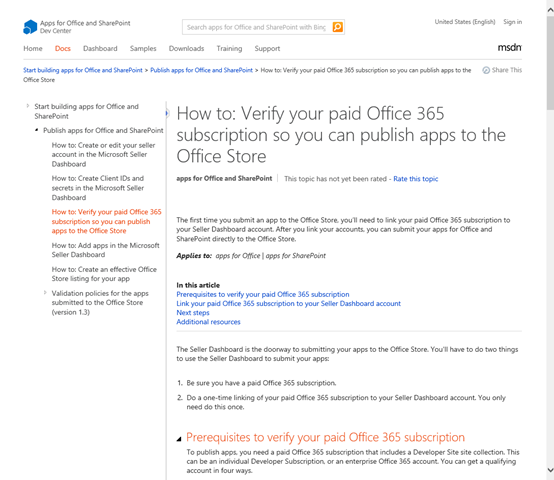Focus the search apps input field
554x480 pixels.
tap(257, 27)
